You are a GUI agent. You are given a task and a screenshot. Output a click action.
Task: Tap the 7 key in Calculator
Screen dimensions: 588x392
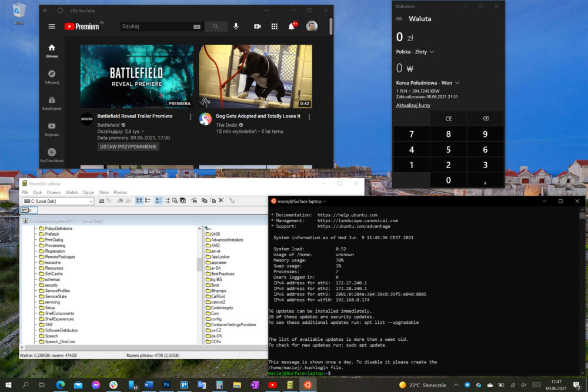[412, 134]
